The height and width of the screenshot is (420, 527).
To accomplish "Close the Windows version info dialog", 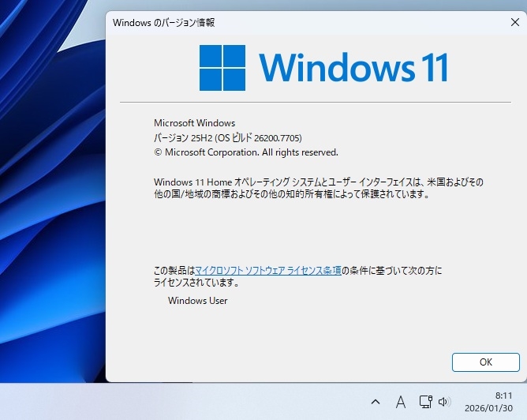I will pos(515,22).
